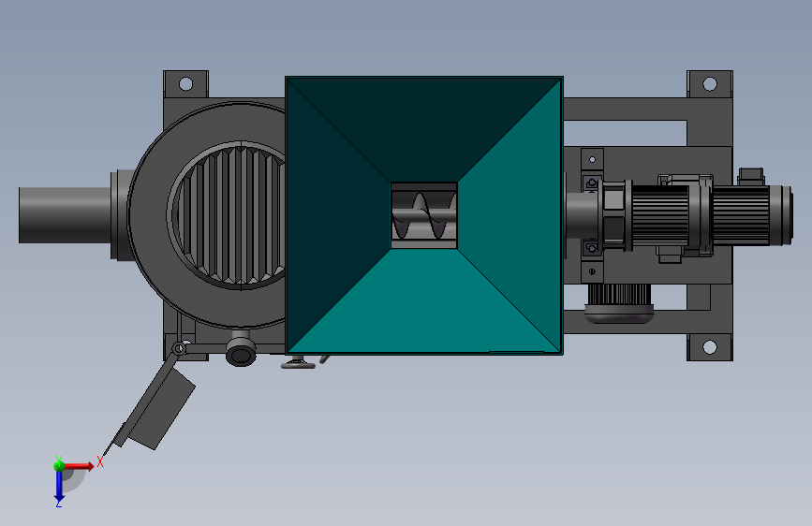Select the blue Z axis arrow on triad
The width and height of the screenshot is (812, 526).
tap(59, 487)
